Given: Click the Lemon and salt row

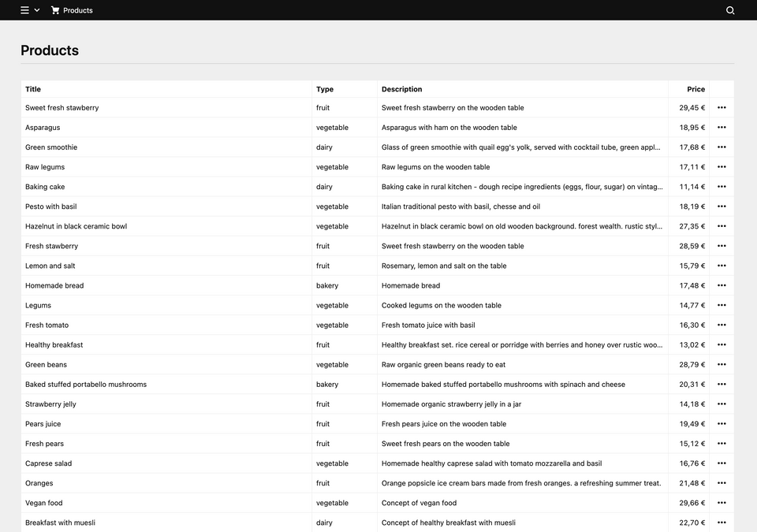Looking at the screenshot, I should click(x=377, y=266).
